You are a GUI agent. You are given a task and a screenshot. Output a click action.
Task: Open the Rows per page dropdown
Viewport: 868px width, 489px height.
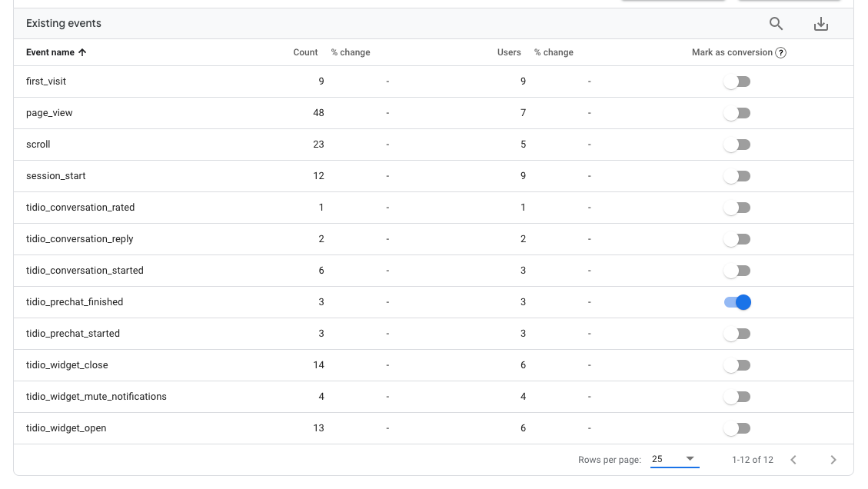point(674,459)
